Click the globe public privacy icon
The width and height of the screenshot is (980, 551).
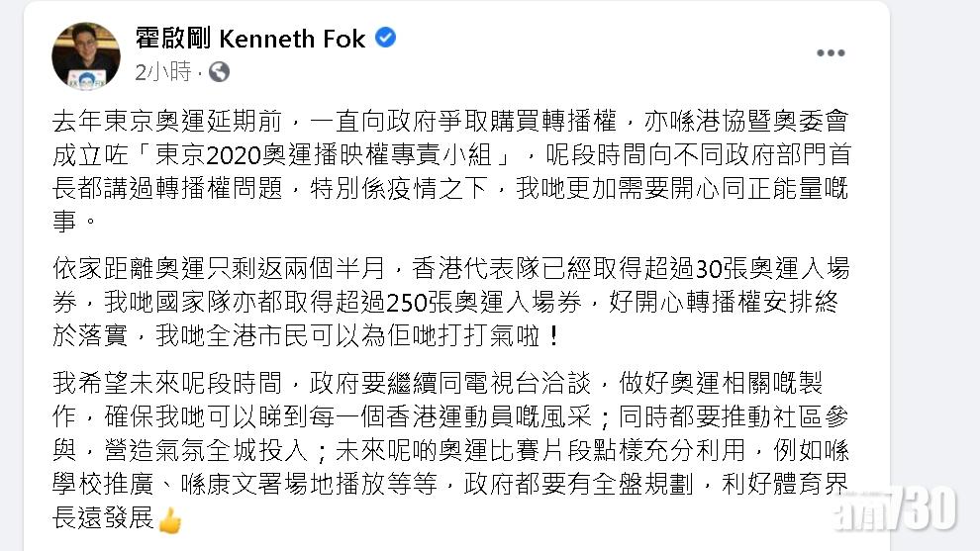[x=219, y=71]
